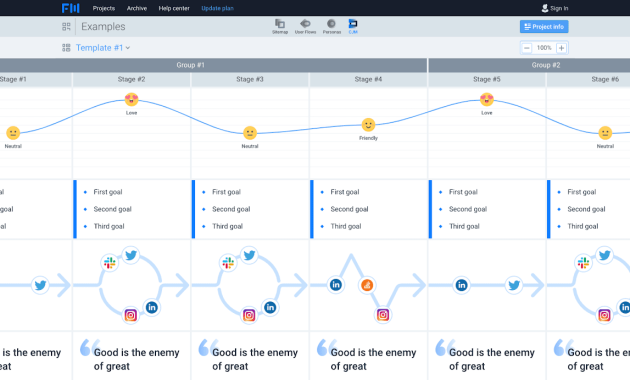Click the Friendly emoji in Stage #4

pos(368,125)
